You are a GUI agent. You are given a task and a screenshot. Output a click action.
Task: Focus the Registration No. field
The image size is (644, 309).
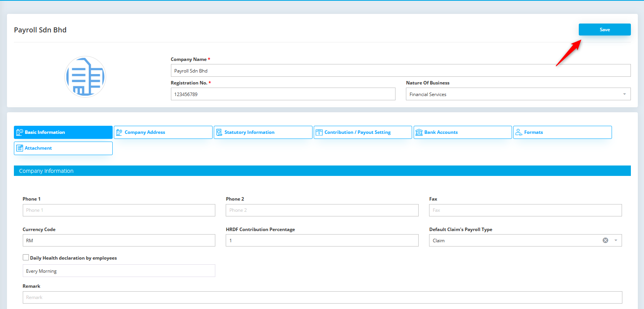coord(283,94)
